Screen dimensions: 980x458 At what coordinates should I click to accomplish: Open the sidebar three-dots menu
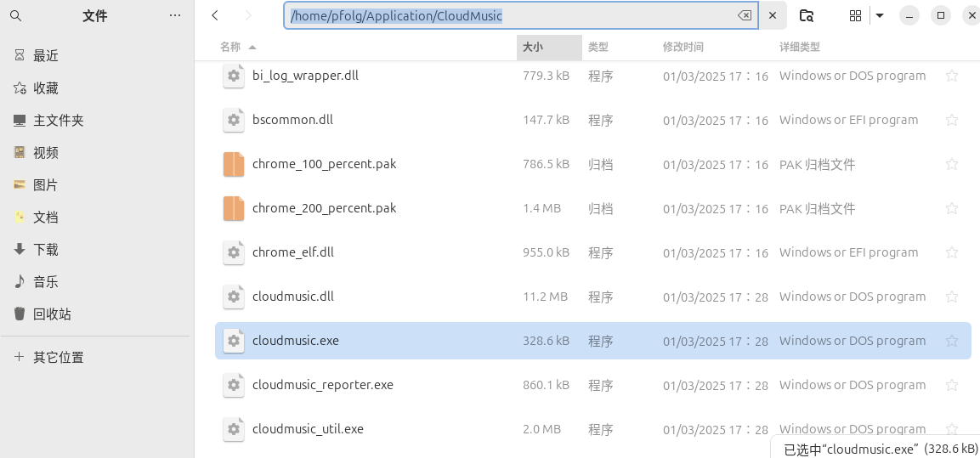[175, 15]
